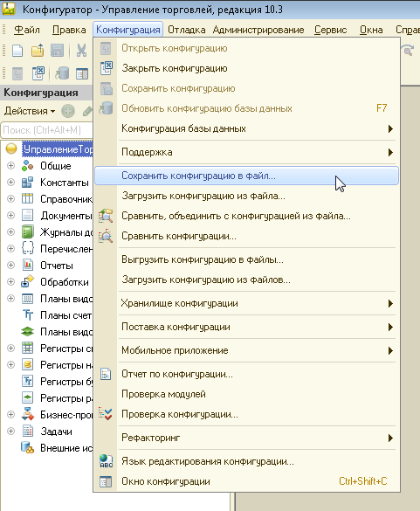Open the Отладка menu
420x511 pixels.
[186, 30]
